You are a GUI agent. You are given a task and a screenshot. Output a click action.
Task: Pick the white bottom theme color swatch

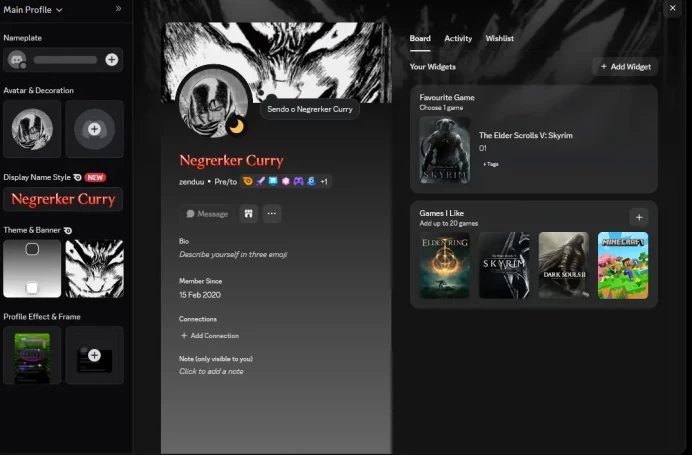(32, 288)
